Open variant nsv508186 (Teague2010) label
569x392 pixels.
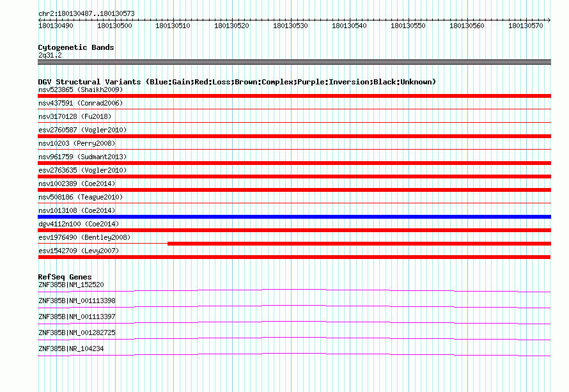click(81, 197)
